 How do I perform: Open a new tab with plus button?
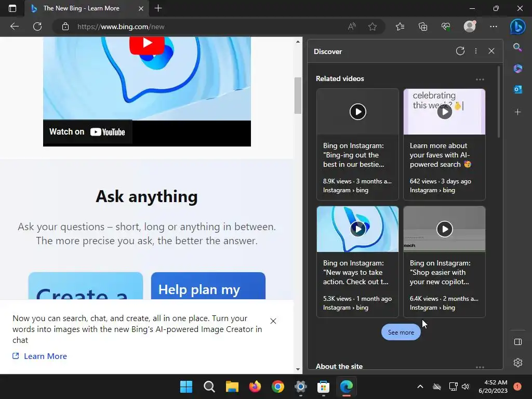[x=158, y=8]
